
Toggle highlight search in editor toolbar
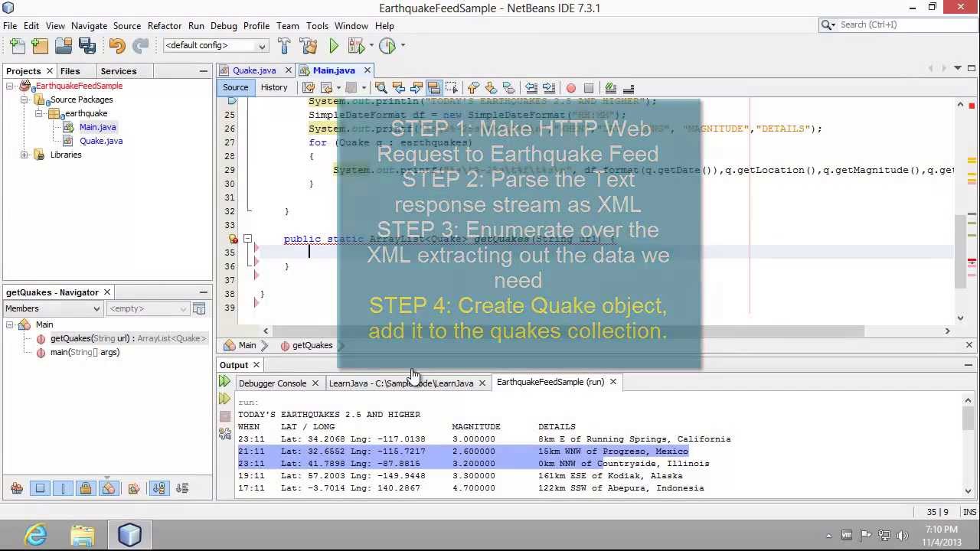[x=434, y=88]
